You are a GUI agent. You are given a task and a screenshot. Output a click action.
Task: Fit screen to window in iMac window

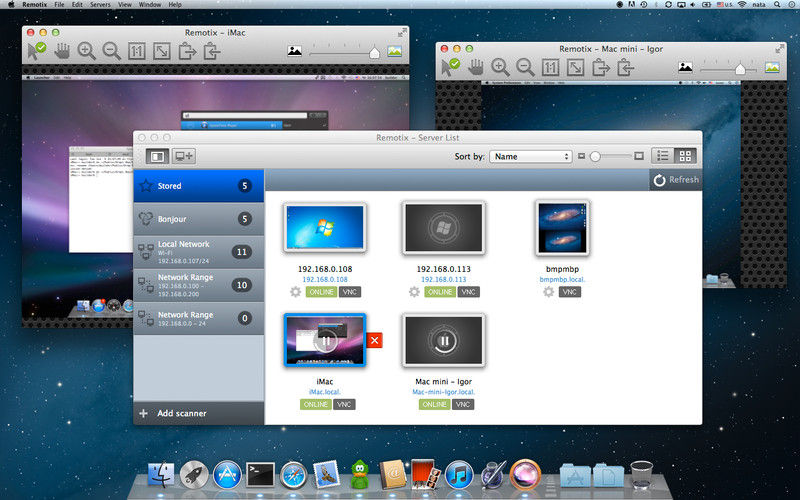click(x=162, y=51)
